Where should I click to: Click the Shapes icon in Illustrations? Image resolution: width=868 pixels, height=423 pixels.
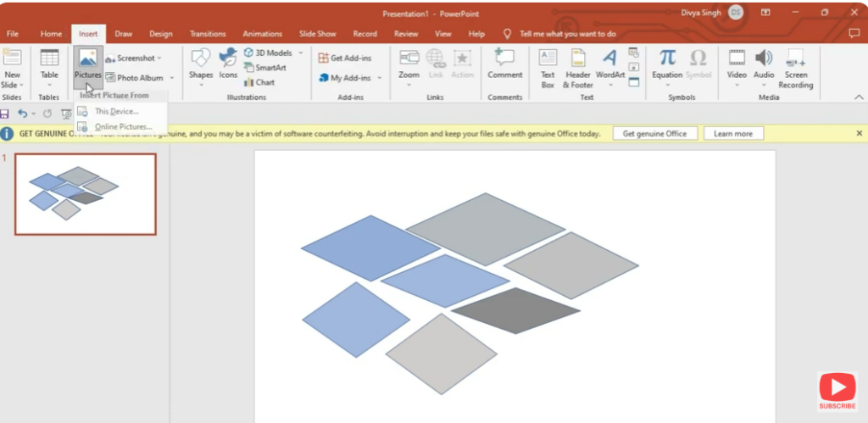(x=201, y=65)
